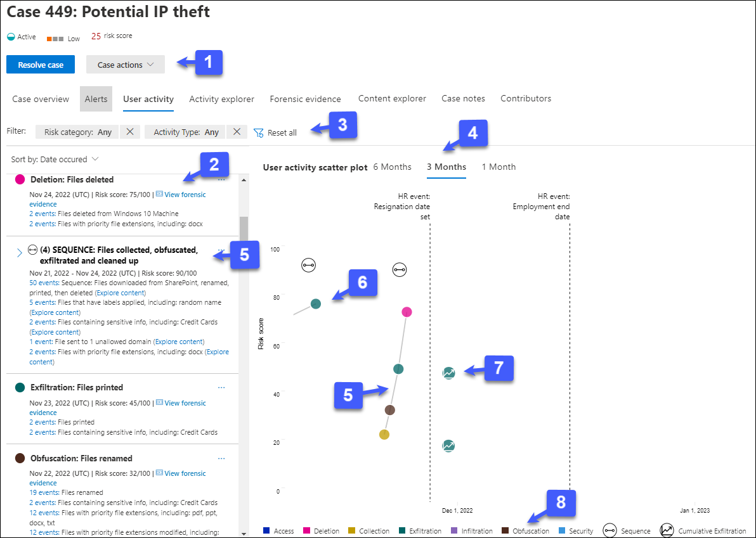Select the sequence marker on the scatter plot
The height and width of the screenshot is (538, 756).
(x=400, y=269)
